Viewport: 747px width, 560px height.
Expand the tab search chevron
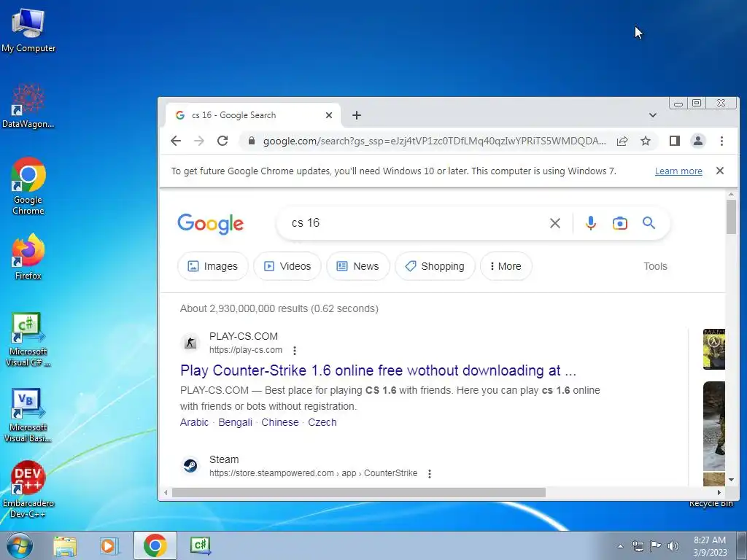coord(653,115)
